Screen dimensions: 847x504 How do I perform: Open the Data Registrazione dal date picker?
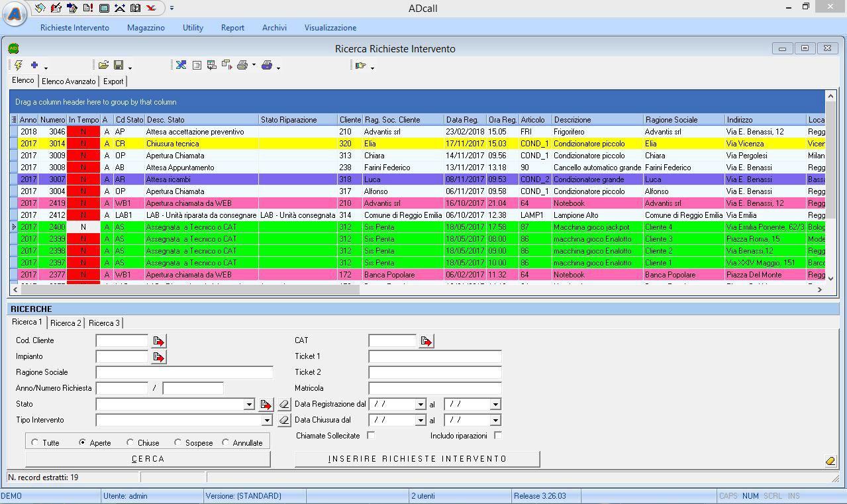click(420, 405)
